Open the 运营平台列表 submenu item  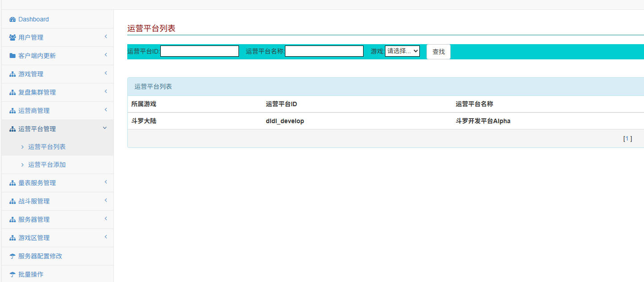(x=47, y=147)
